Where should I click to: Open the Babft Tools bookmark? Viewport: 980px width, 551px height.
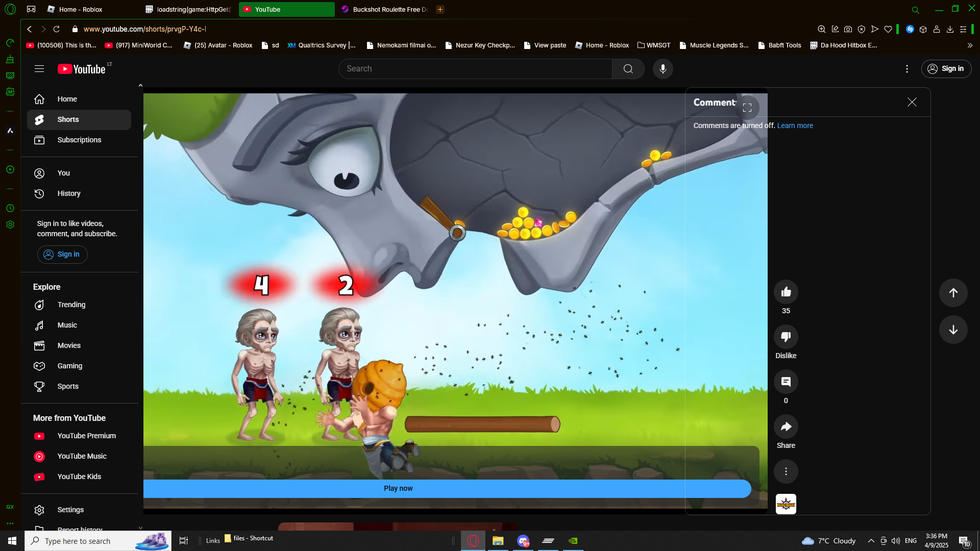[x=779, y=45]
